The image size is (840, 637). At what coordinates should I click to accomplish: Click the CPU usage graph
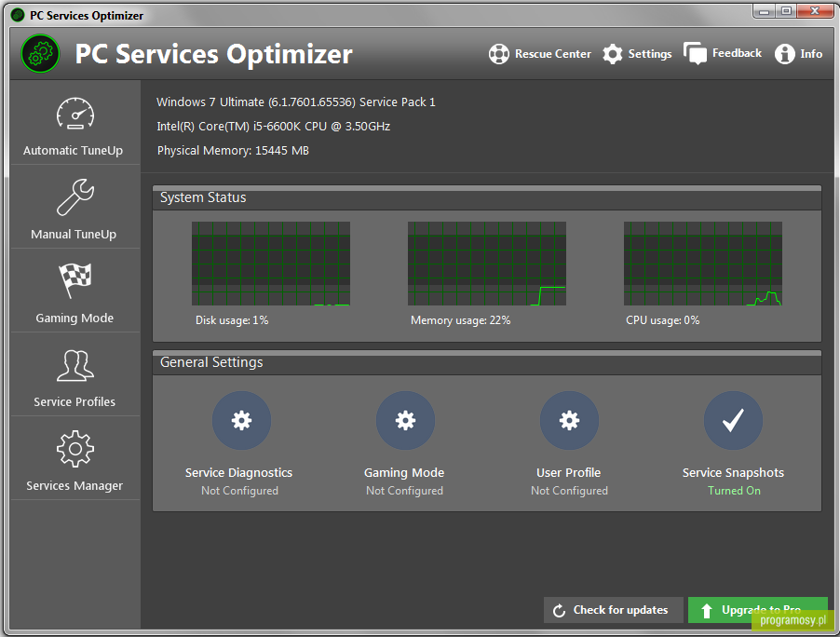(703, 264)
